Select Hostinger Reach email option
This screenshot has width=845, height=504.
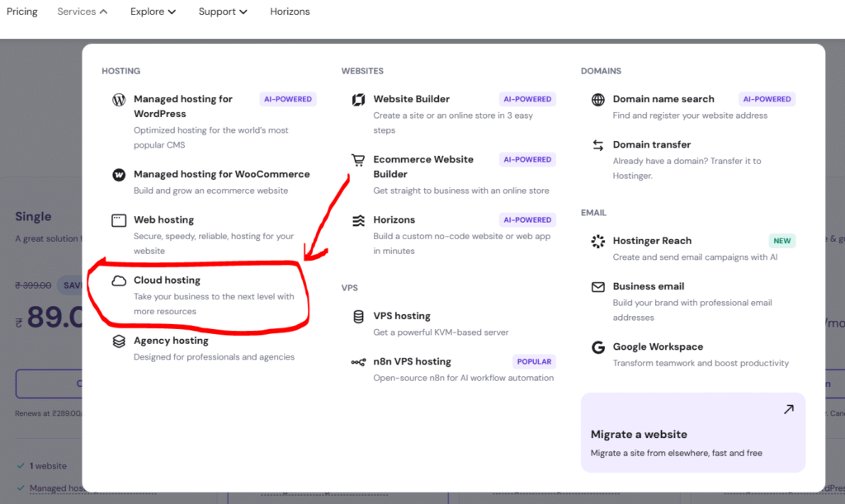[x=652, y=241]
